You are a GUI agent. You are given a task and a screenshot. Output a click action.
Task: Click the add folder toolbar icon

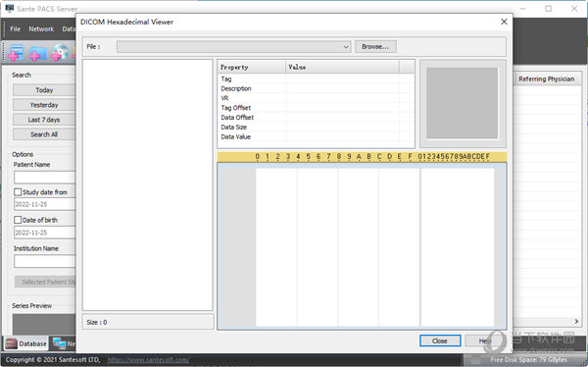coord(38,53)
